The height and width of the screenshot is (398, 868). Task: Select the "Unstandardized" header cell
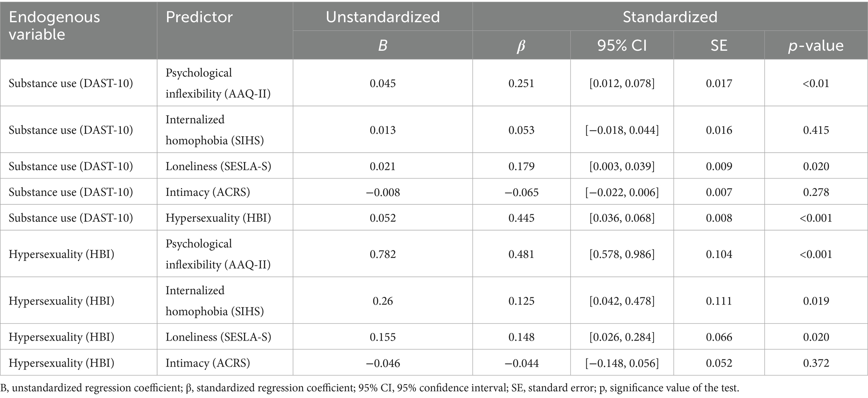[382, 17]
